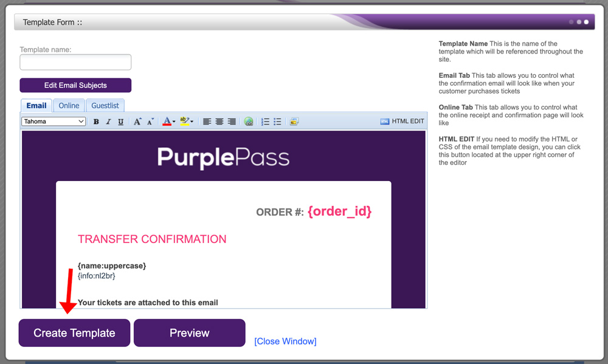Toggle underline formatting in editor toolbar

121,122
